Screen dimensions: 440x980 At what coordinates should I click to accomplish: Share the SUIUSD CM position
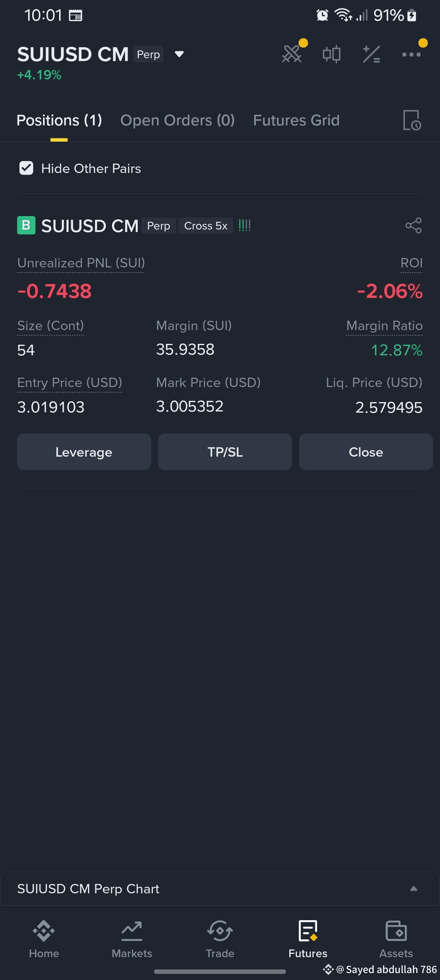pos(414,225)
